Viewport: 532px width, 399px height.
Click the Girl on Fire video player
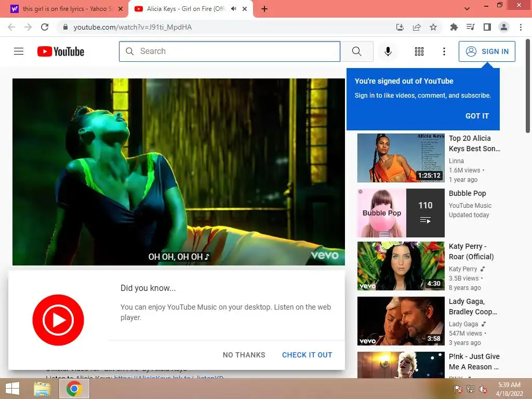coord(179,171)
